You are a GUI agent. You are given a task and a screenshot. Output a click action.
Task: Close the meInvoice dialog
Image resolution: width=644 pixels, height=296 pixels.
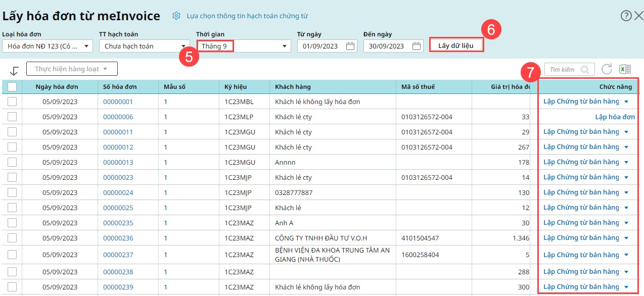(x=638, y=16)
